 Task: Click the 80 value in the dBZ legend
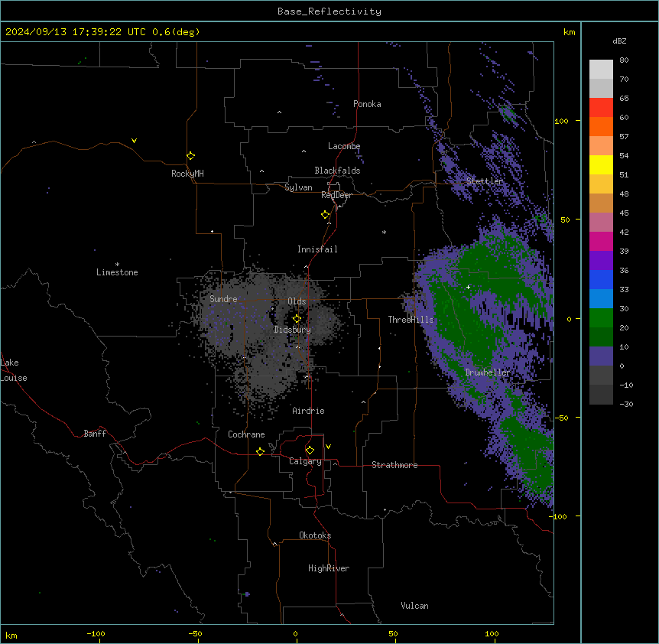tap(624, 60)
